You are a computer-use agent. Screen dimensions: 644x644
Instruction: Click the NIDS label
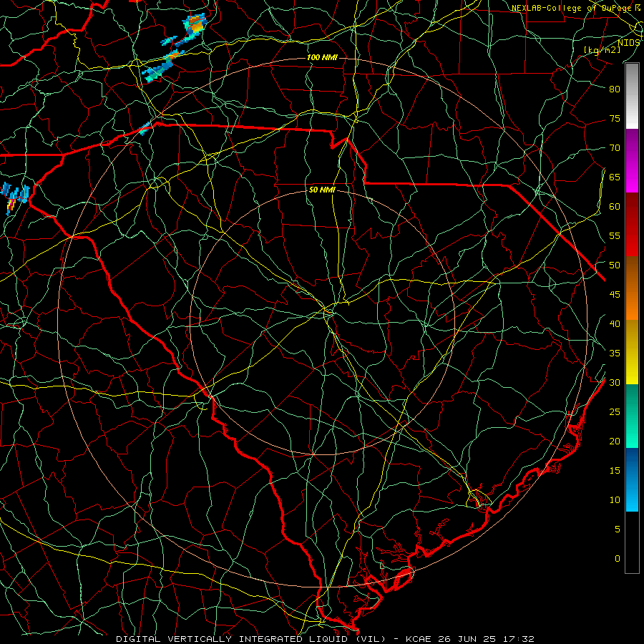pos(629,42)
